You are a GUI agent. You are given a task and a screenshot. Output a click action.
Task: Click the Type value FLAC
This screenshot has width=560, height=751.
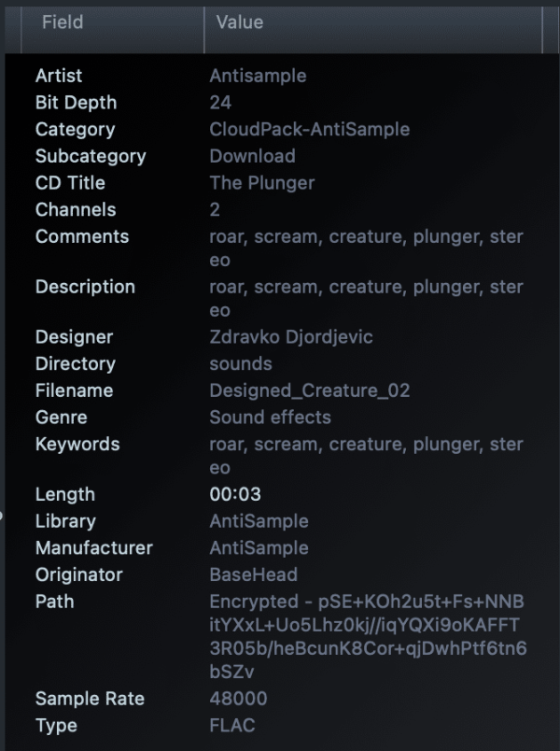[230, 726]
